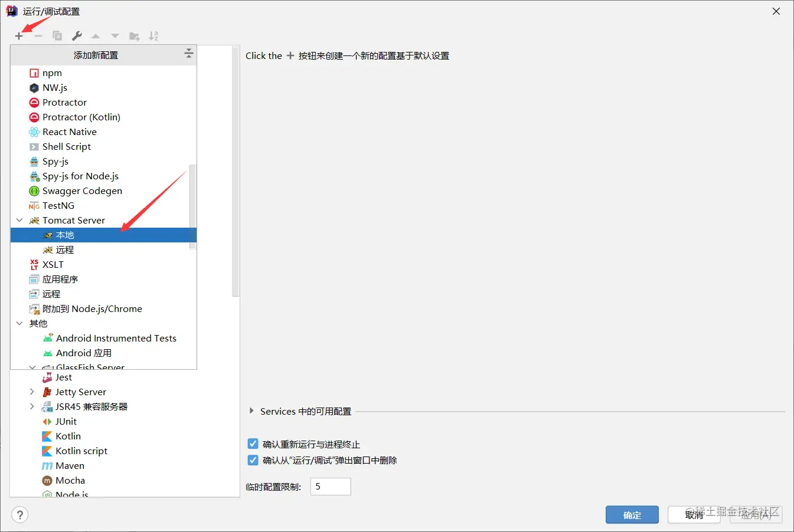
Task: Click the move up arrow icon
Action: click(x=96, y=36)
